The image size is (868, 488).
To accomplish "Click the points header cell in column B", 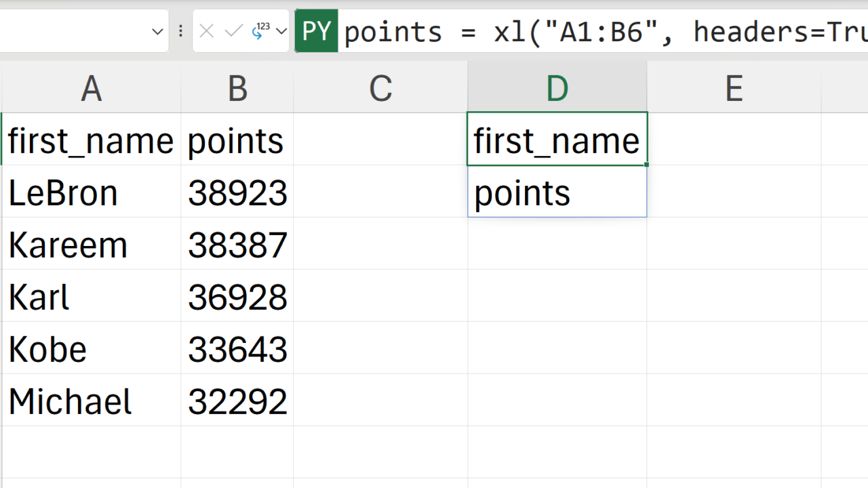I will [237, 140].
